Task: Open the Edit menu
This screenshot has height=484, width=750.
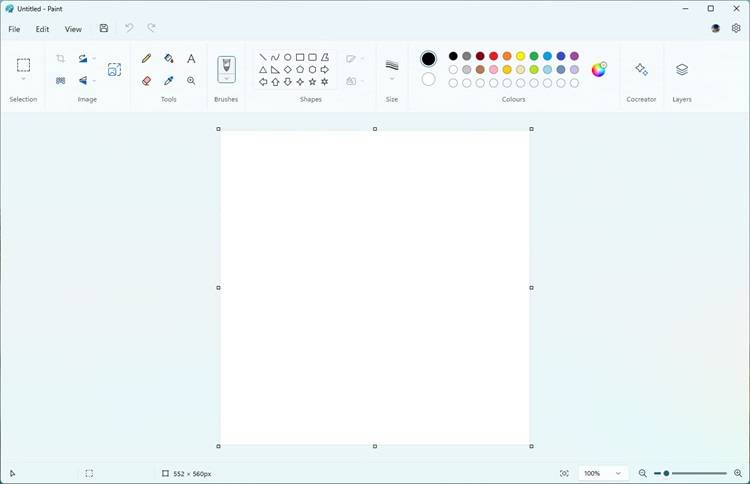Action: 42,29
